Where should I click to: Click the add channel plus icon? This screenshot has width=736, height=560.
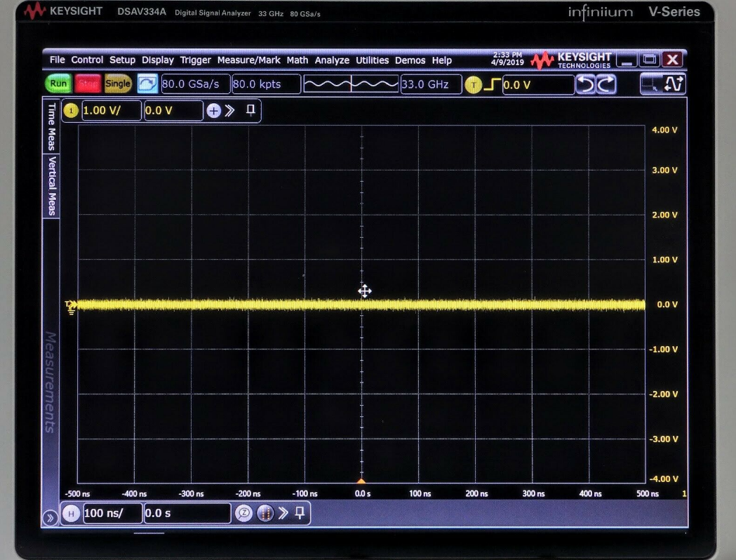[x=213, y=111]
